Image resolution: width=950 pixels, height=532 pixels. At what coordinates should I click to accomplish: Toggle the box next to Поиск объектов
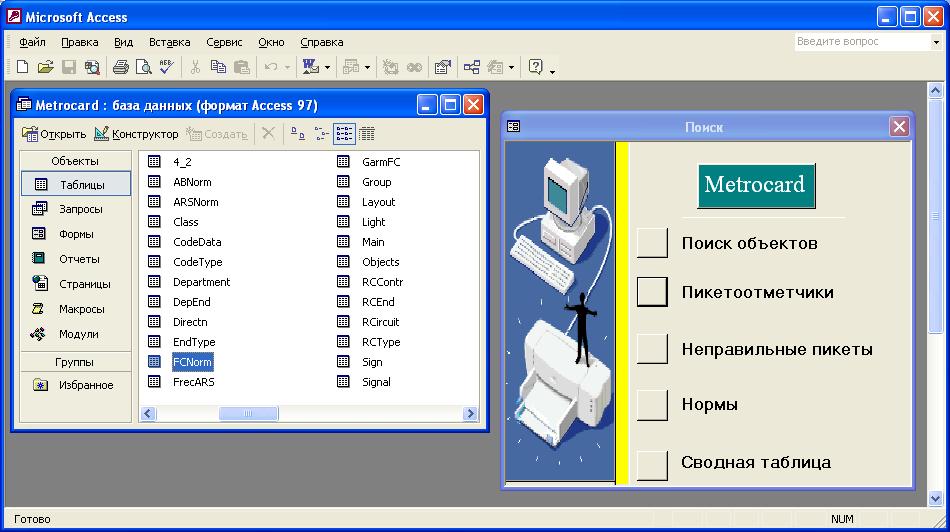coord(652,243)
